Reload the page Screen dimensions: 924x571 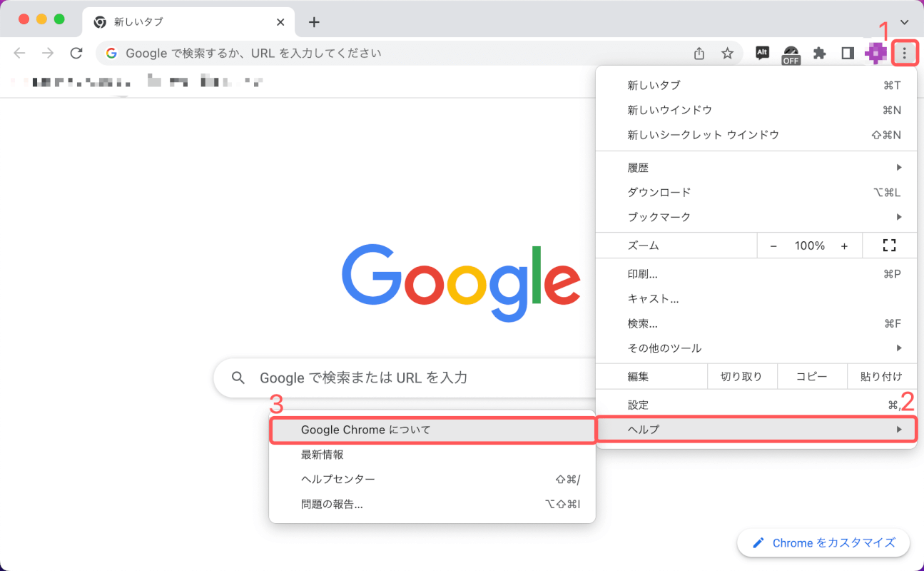click(x=76, y=53)
